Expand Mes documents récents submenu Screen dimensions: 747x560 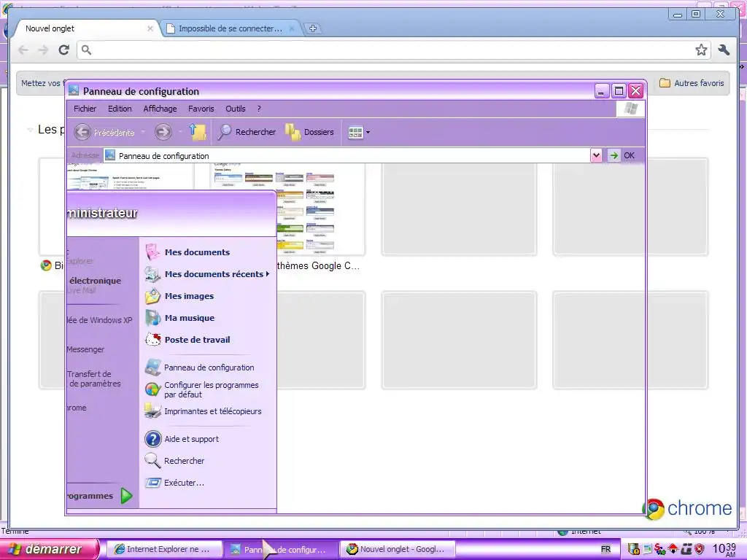pos(208,274)
